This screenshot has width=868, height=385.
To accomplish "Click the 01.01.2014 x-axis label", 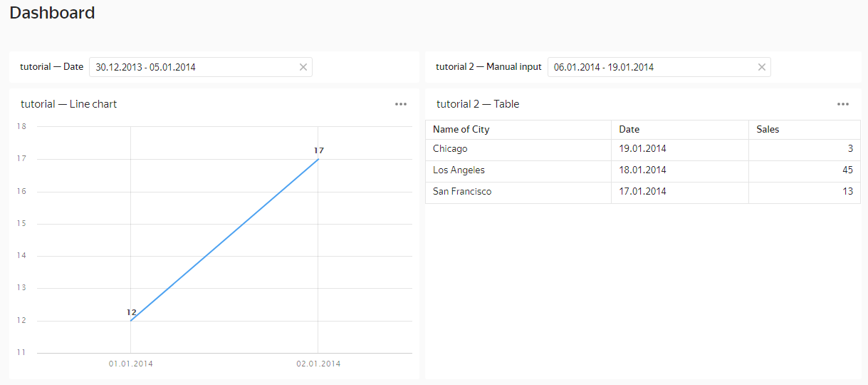I will pos(131,364).
